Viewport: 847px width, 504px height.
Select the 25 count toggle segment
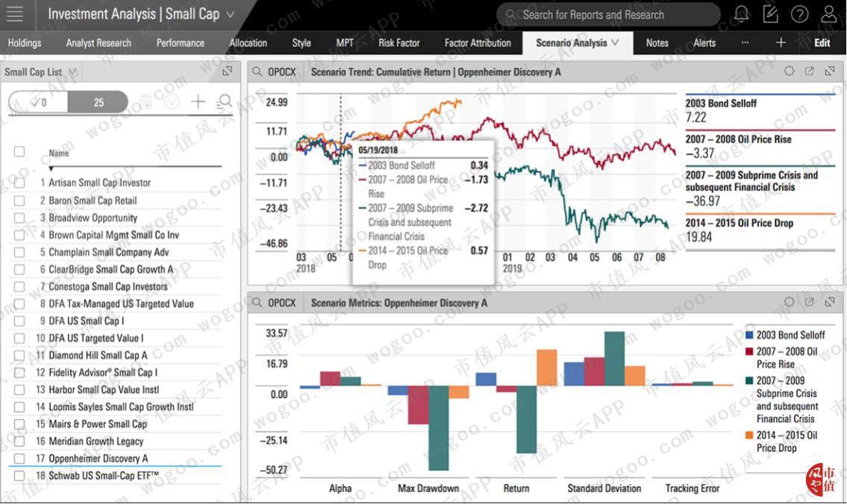tap(98, 102)
